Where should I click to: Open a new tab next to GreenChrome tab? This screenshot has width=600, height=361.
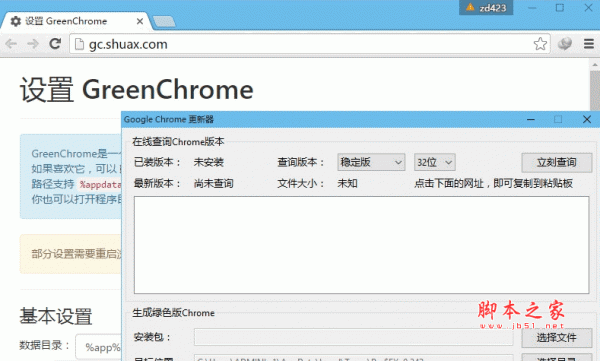(x=164, y=21)
